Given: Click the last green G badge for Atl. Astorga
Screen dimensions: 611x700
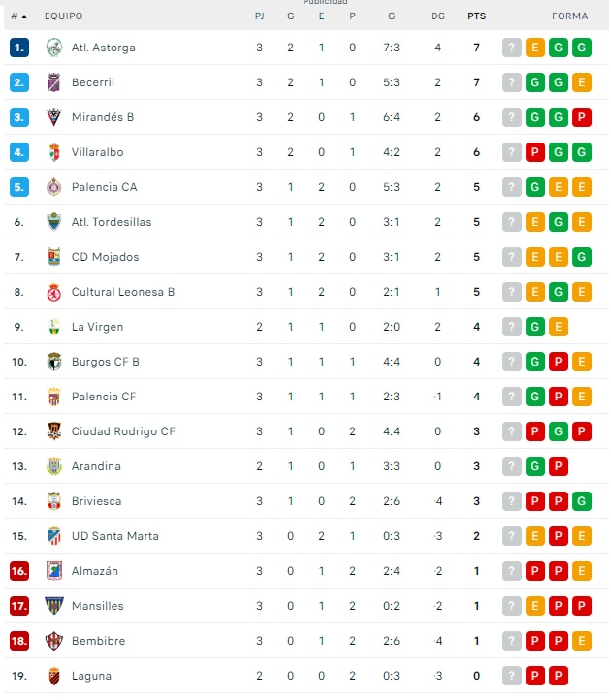Looking at the screenshot, I should pos(582,48).
